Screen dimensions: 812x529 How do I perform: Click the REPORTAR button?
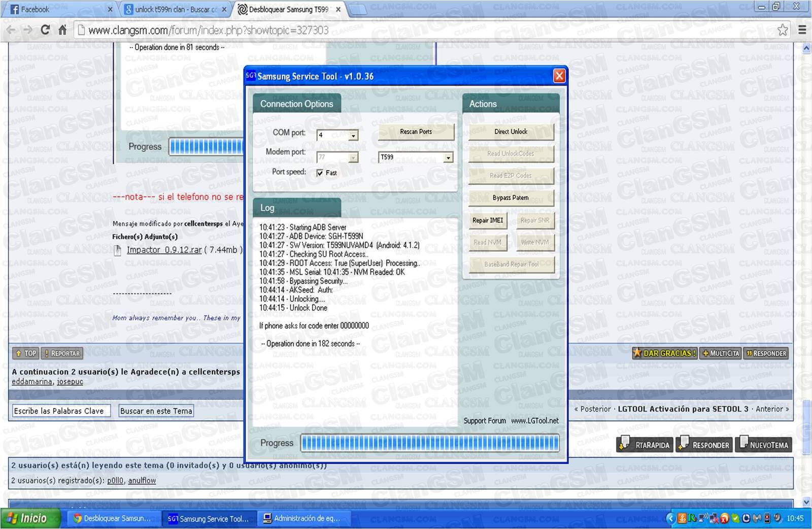pos(62,353)
